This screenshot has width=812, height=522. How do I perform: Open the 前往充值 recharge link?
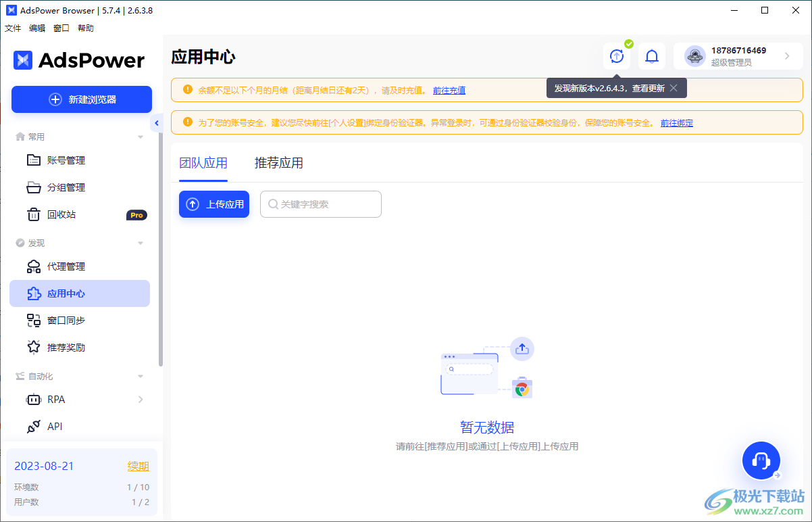click(x=449, y=89)
